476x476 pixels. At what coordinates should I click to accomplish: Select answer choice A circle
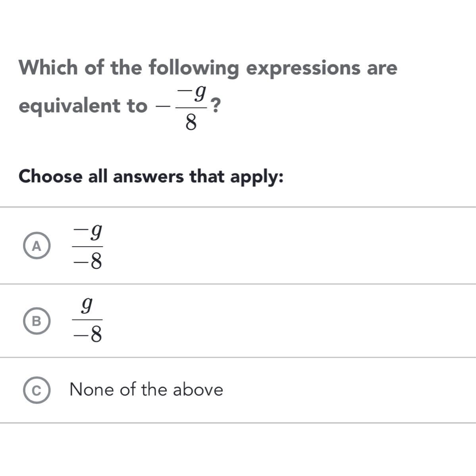pyautogui.click(x=36, y=246)
